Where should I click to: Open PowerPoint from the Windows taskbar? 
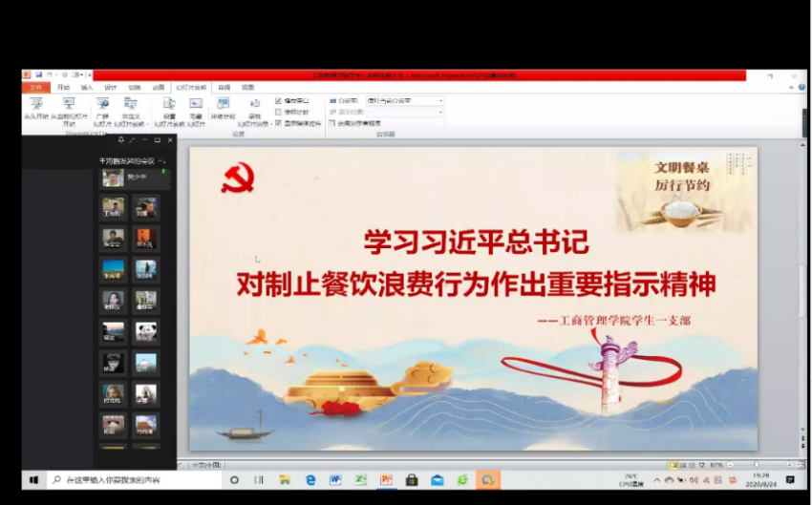(x=387, y=480)
